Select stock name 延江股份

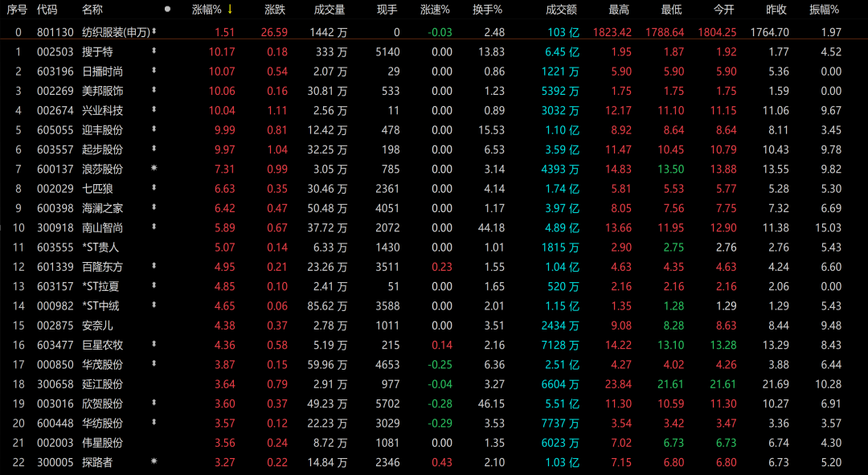coord(102,384)
